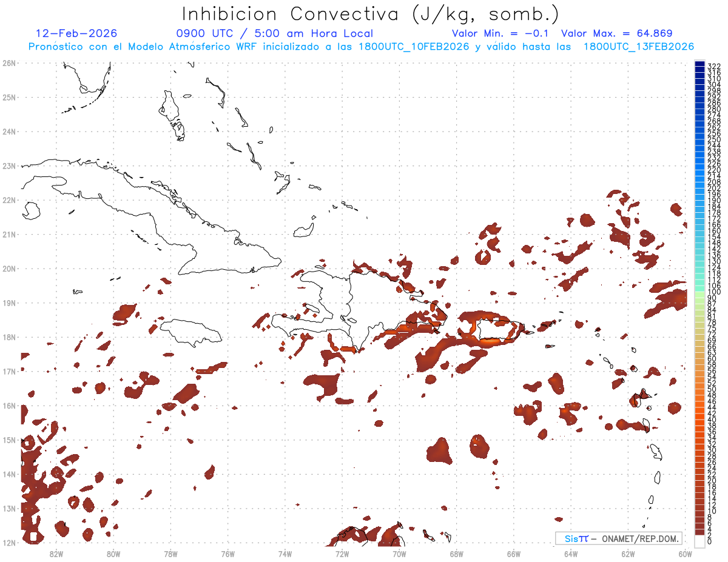Click the "26N" latitude label
This screenshot has width=728, height=562.
point(9,63)
